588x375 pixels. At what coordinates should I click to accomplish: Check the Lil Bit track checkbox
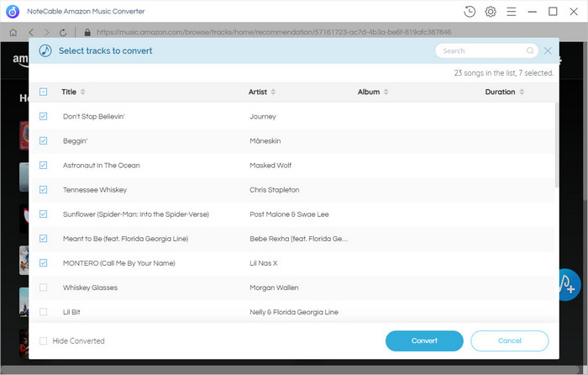[43, 312]
